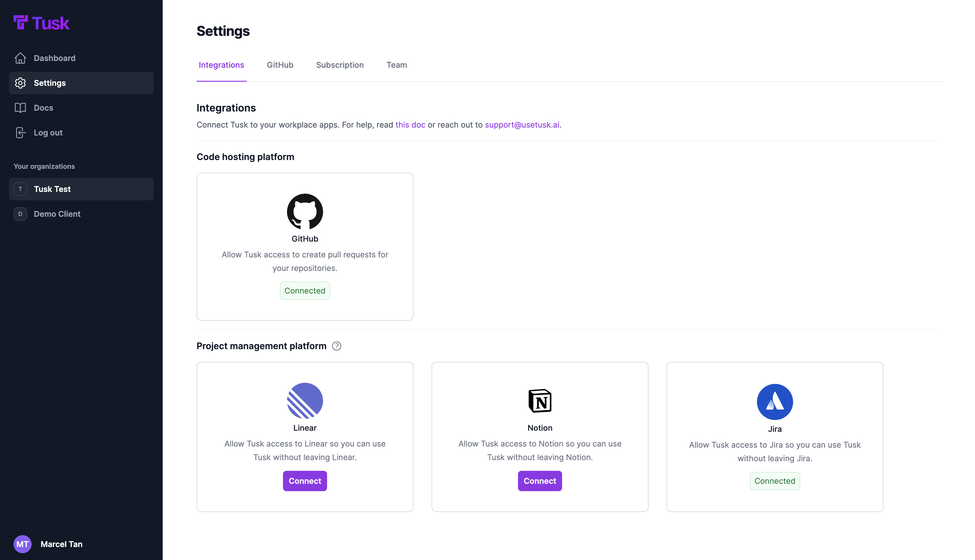Go to Dashboard in sidebar
Screen dimensions: 975x560
(55, 58)
